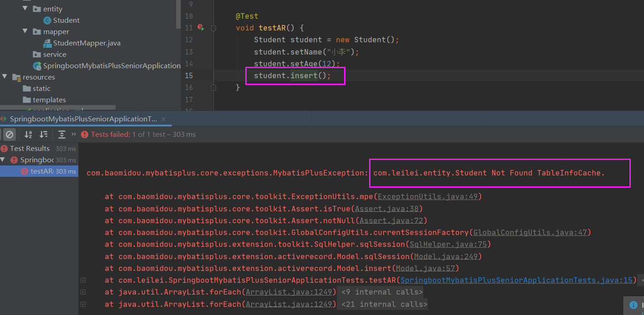Collapse the entity package node
The height and width of the screenshot is (315, 644).
coord(26,9)
